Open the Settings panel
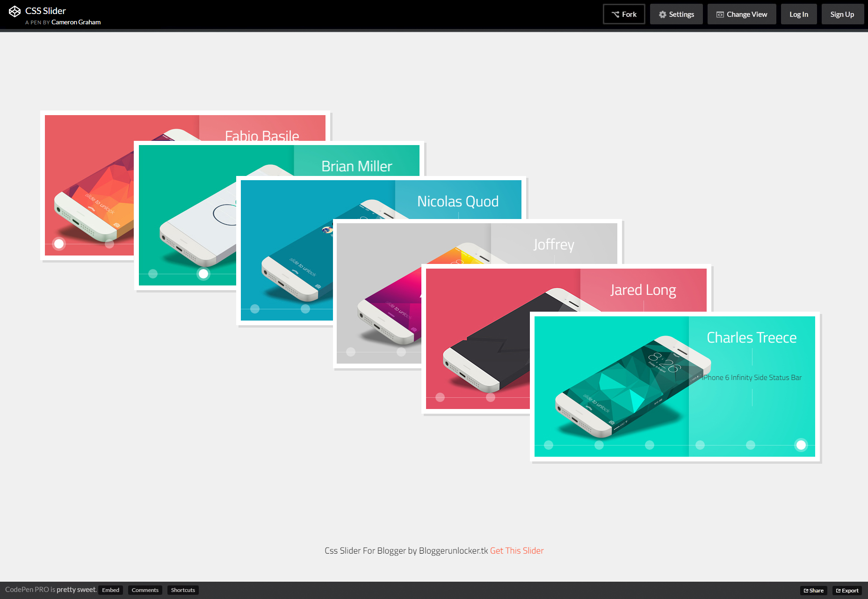 pyautogui.click(x=676, y=15)
